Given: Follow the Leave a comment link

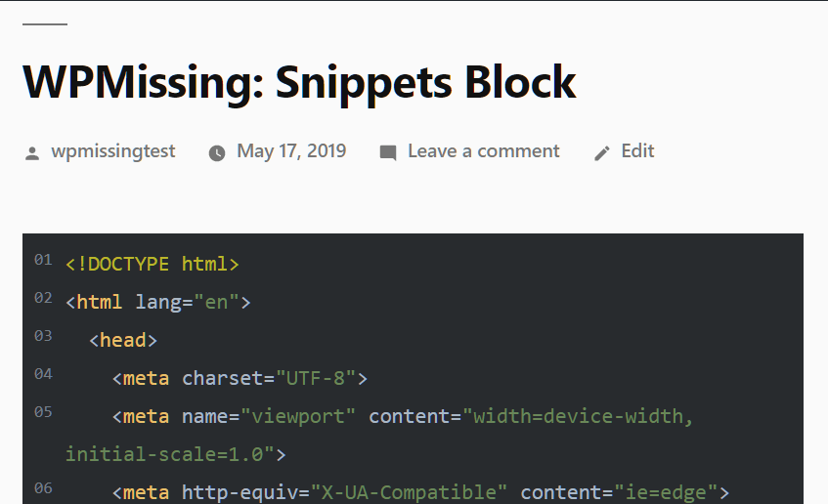Looking at the screenshot, I should tap(483, 151).
